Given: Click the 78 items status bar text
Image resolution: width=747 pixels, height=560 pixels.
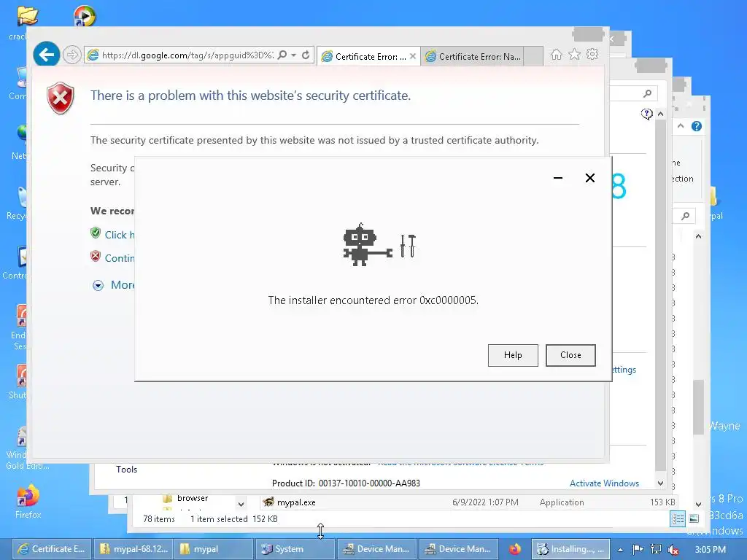Looking at the screenshot, I should [x=158, y=519].
